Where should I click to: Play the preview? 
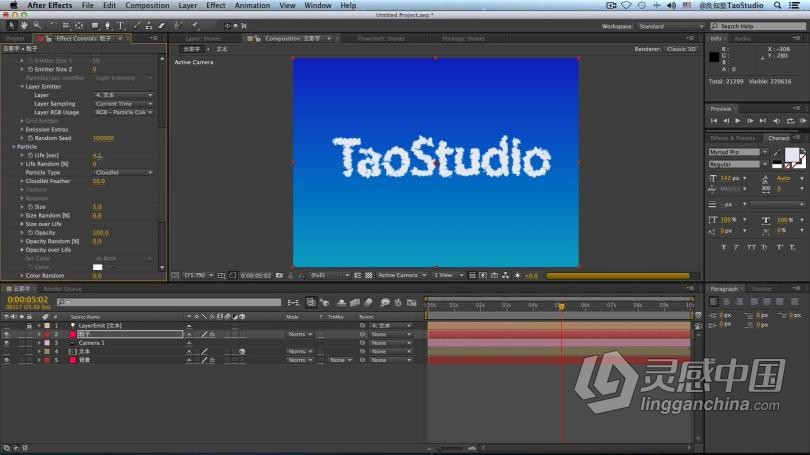click(x=738, y=121)
